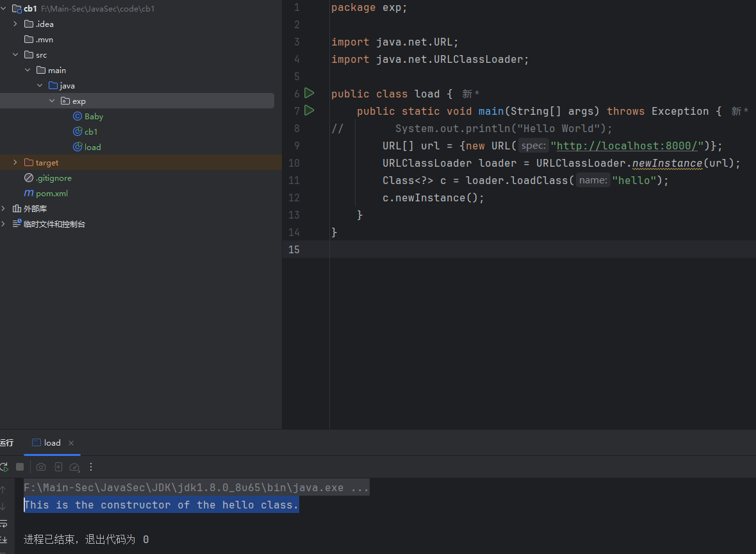This screenshot has height=554, width=756.
Task: Click c.newInstance(); on line 12
Action: (x=433, y=198)
